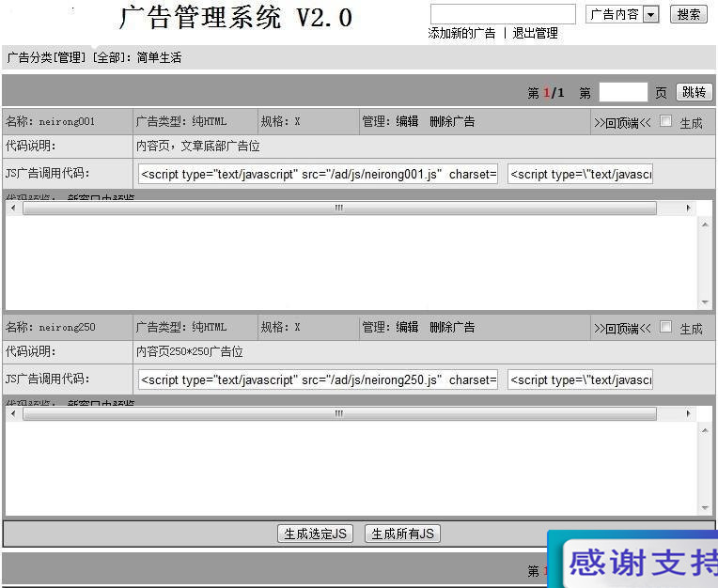Click the 跳转 jump button
718x588 pixels.
click(x=695, y=92)
